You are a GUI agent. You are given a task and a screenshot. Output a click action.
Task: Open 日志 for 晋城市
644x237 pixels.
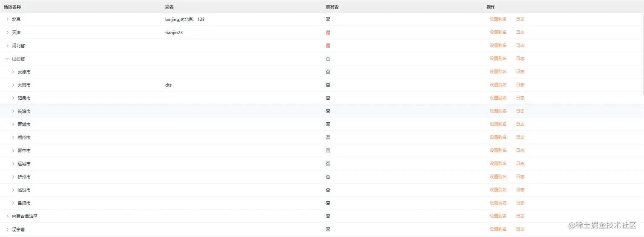point(520,124)
